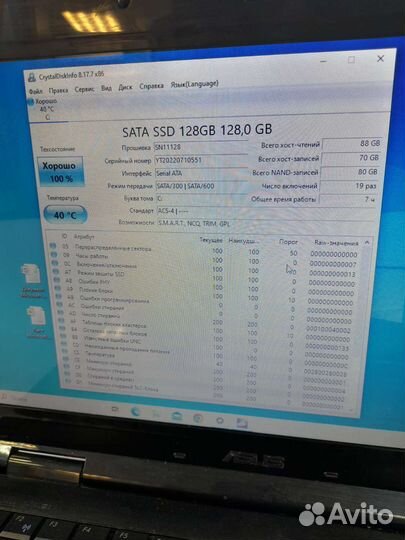The image size is (405, 540).
Task: Click status icon of row A8 Ошибки PHY
Action: tap(57, 280)
